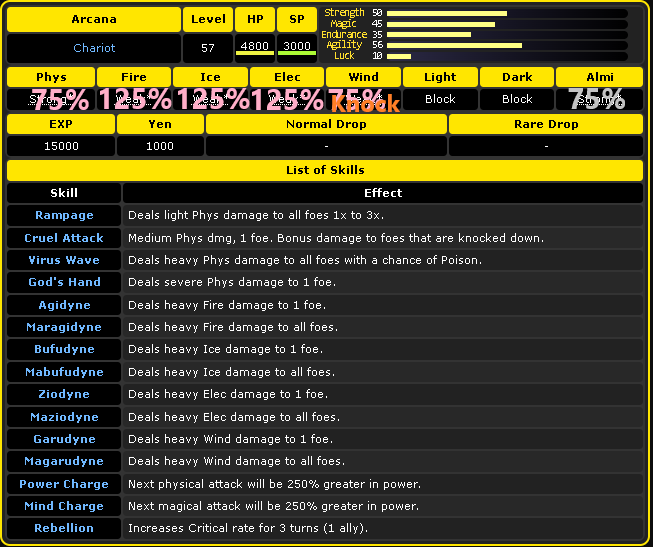653x547 pixels.
Task: Click the orange Knock label under Wind
Action: coord(366,104)
